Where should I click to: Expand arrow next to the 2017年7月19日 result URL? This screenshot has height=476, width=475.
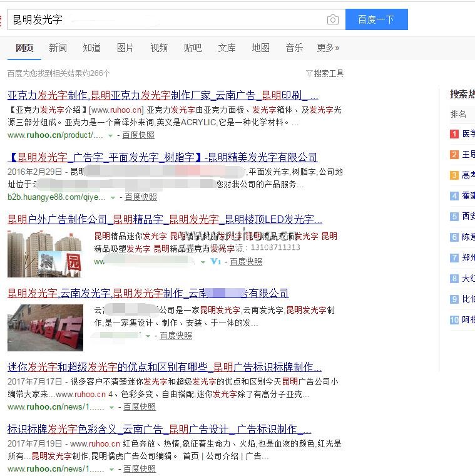(111, 469)
